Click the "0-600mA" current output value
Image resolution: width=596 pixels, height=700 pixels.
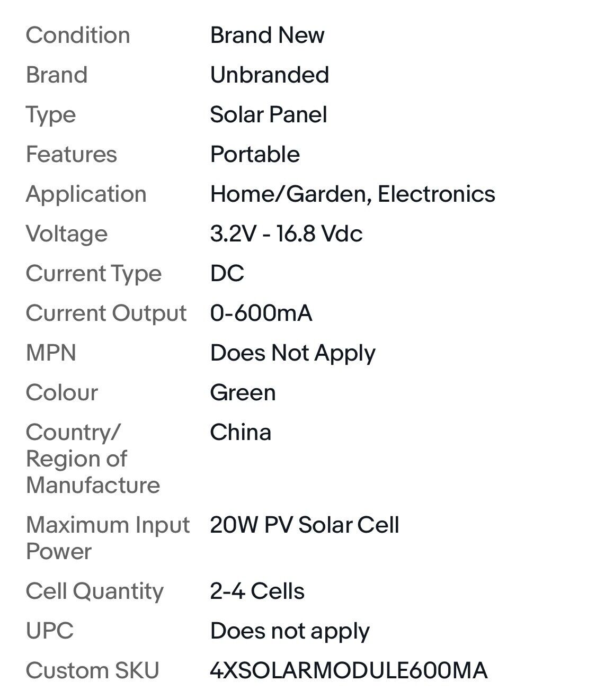click(261, 313)
